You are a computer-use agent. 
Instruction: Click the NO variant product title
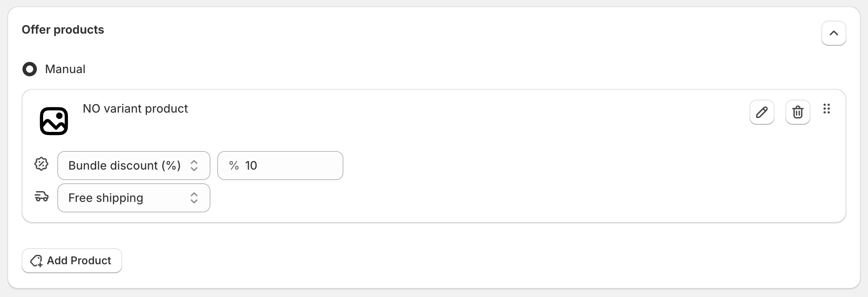135,109
